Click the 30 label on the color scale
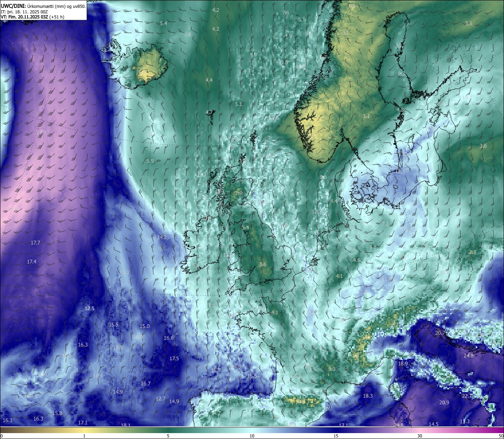This screenshot has width=504, height=439. [x=420, y=436]
